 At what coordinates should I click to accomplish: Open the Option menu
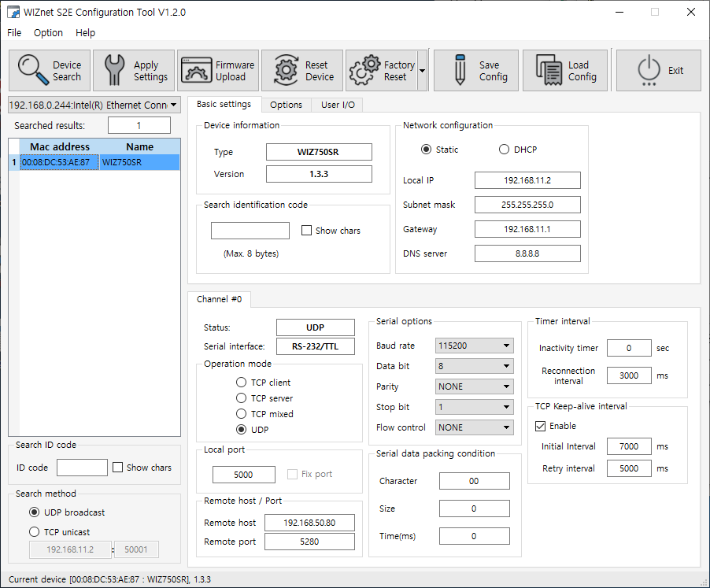click(x=48, y=32)
